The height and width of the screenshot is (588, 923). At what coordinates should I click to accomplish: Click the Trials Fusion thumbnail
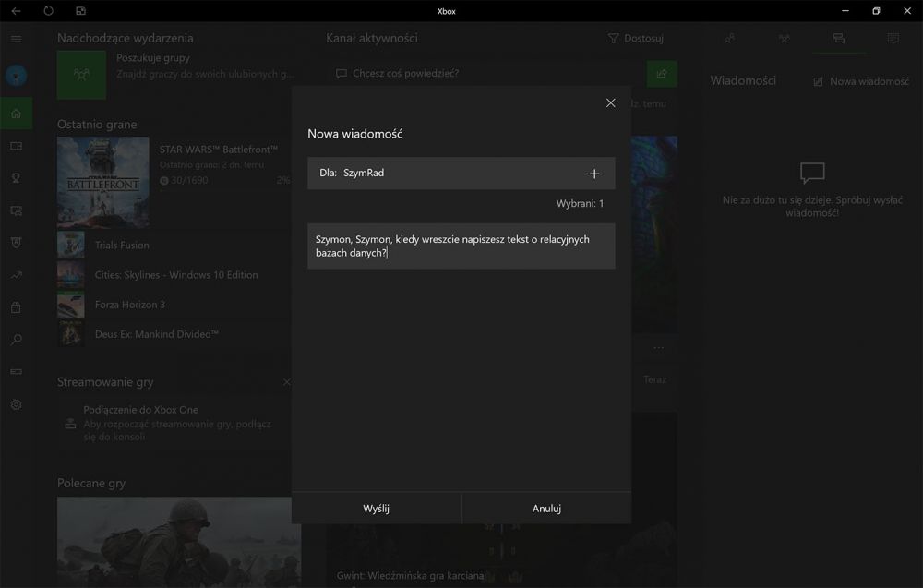pos(71,245)
